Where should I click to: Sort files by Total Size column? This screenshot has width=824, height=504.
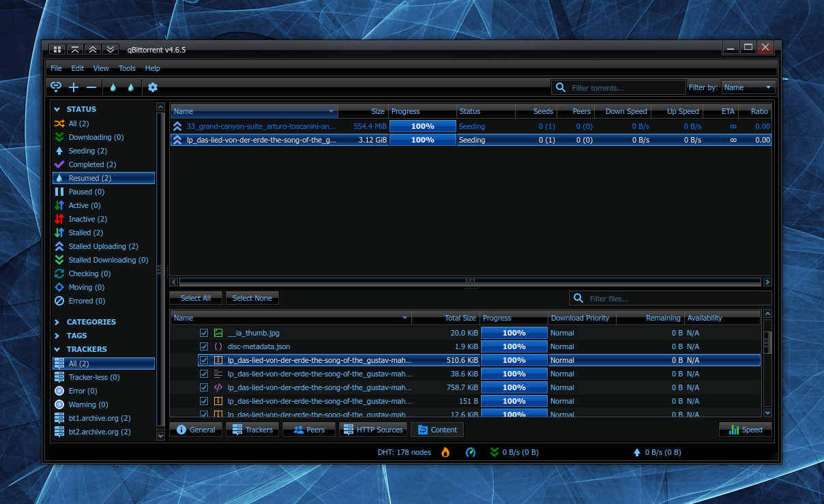point(446,318)
